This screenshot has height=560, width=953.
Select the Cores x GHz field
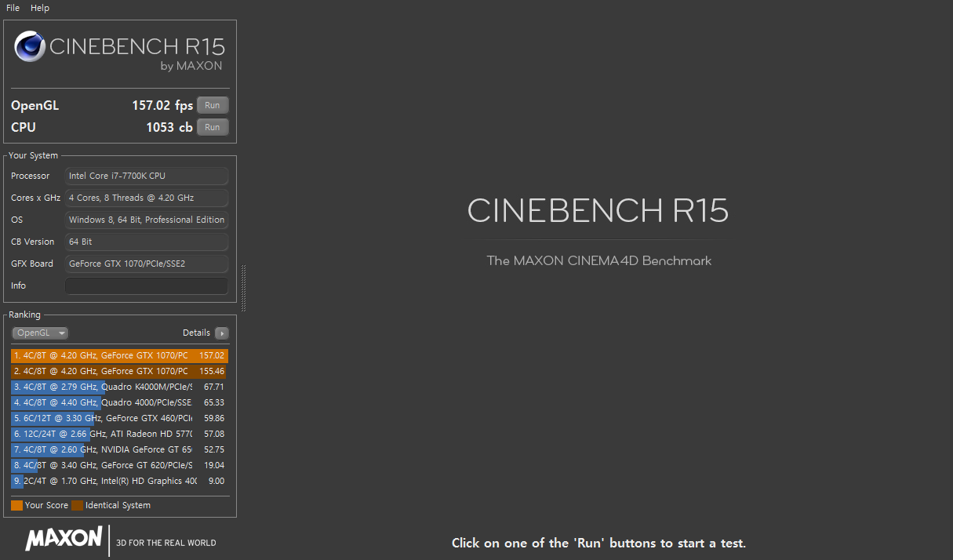coord(147,198)
